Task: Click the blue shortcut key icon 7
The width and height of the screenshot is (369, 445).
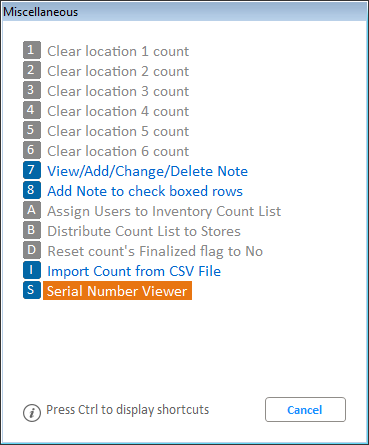Action: pos(32,170)
